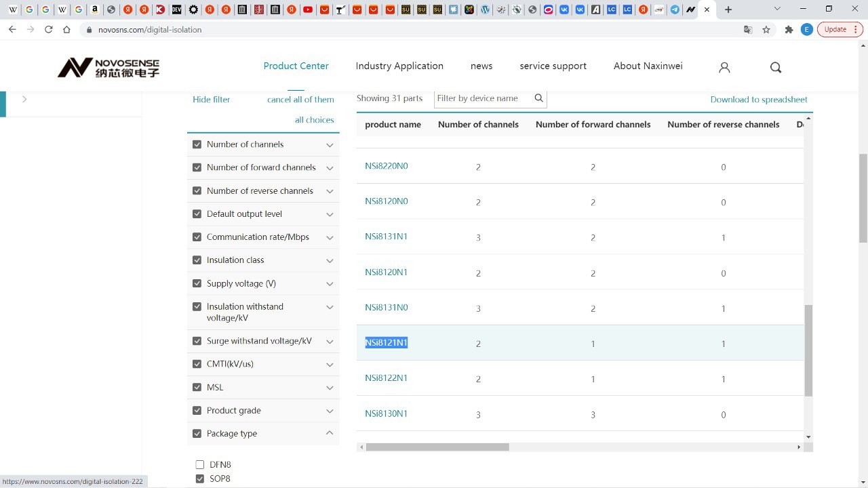Viewport: 868px width, 488px height.
Task: Click Download to spreadsheet
Action: tap(759, 99)
